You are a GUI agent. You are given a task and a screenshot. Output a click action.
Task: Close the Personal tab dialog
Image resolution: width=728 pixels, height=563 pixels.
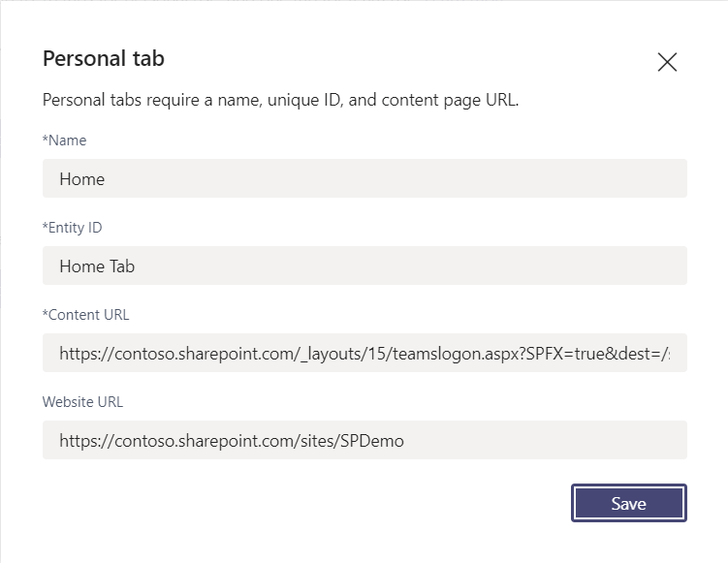pos(667,62)
